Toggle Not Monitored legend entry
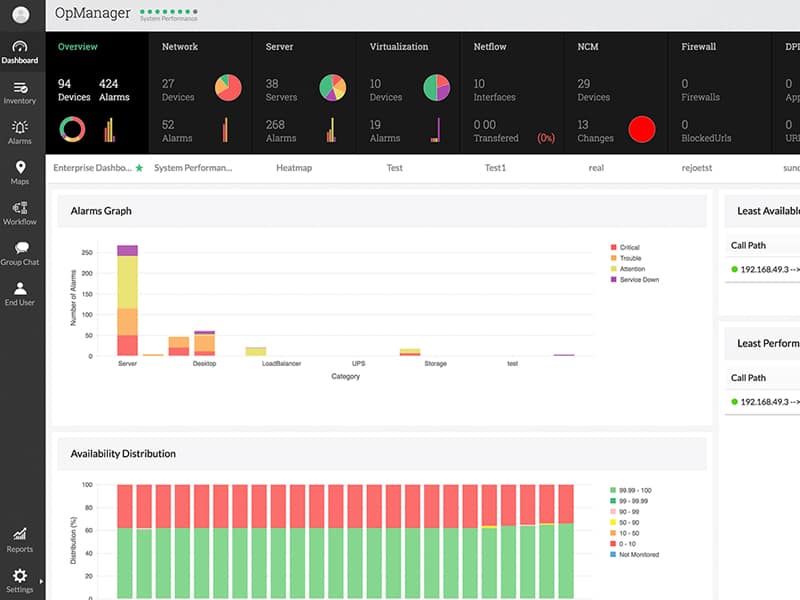The image size is (800, 600). 638,554
